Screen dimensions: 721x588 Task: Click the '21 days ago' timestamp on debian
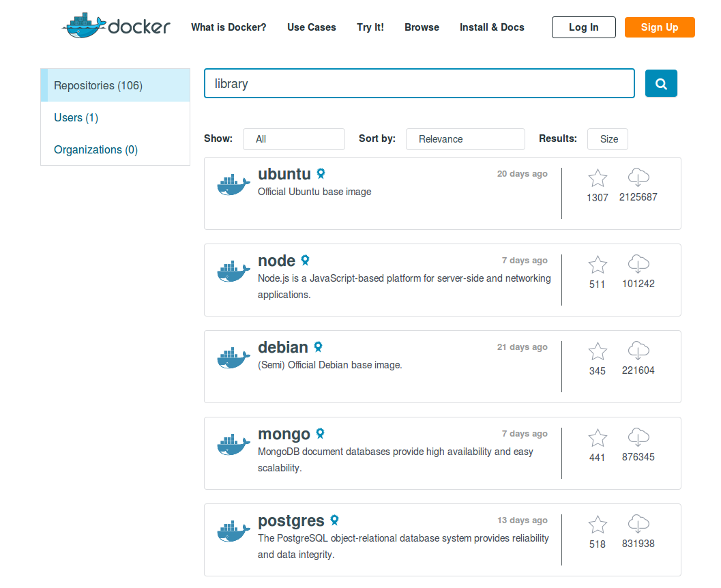coord(522,347)
